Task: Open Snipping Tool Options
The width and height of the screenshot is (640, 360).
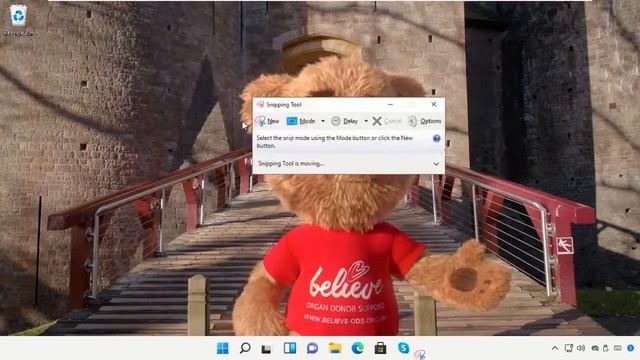Action: click(x=425, y=121)
